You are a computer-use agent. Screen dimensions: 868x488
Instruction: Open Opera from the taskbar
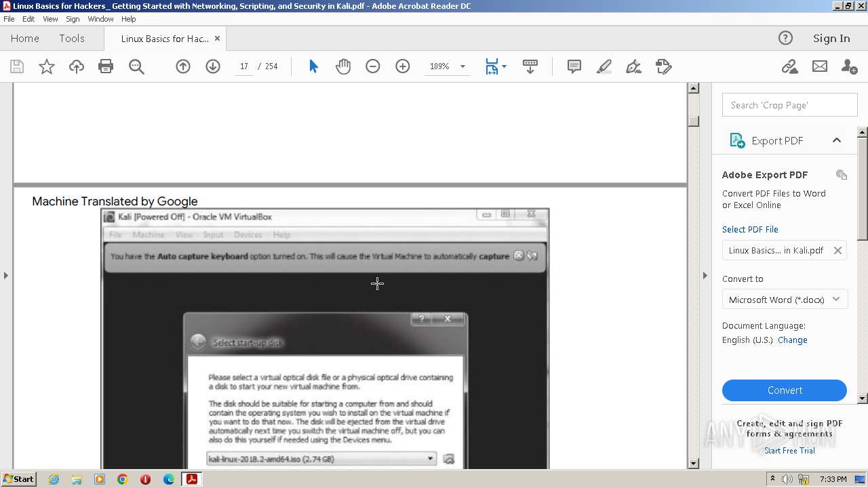145,479
